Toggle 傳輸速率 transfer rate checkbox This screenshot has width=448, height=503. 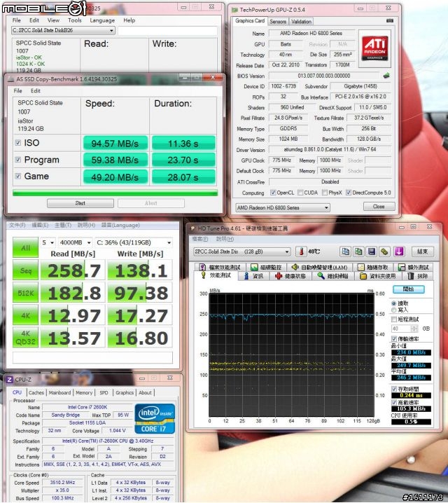pos(394,338)
